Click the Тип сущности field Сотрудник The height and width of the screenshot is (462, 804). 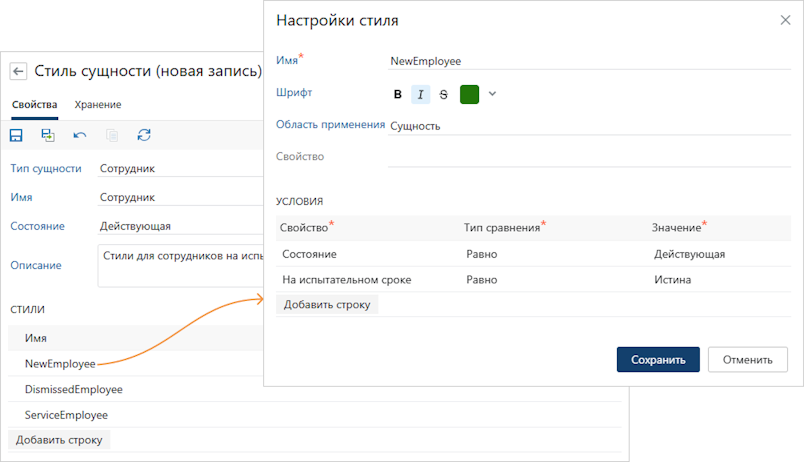pos(180,169)
